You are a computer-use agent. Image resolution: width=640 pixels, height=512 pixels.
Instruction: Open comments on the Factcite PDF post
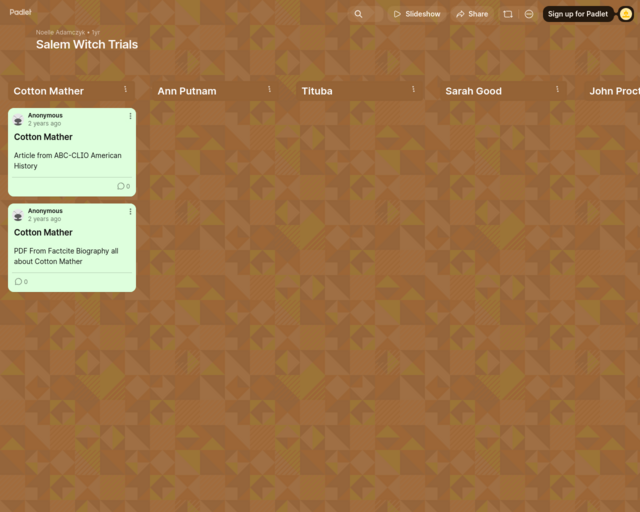pyautogui.click(x=21, y=282)
